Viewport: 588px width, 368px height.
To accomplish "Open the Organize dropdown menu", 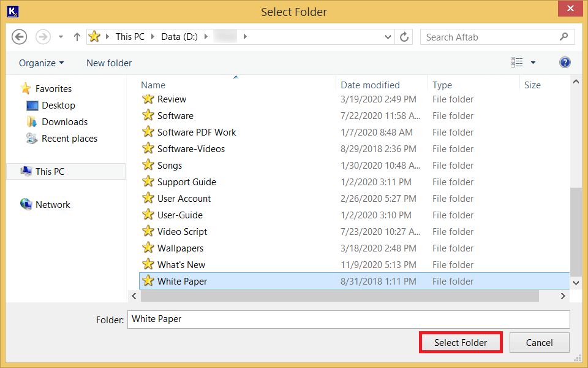I will pos(41,63).
